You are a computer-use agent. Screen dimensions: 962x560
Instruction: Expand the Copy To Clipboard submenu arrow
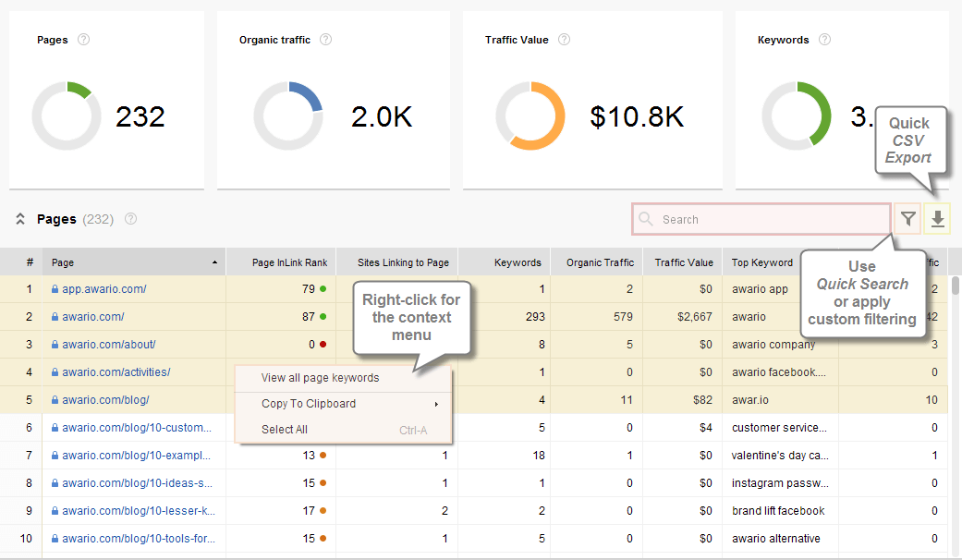[x=436, y=404]
